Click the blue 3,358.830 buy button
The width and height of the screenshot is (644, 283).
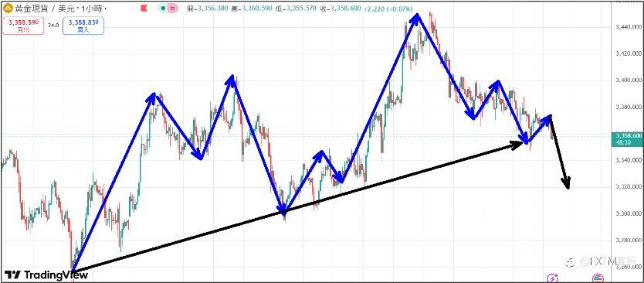coord(83,26)
